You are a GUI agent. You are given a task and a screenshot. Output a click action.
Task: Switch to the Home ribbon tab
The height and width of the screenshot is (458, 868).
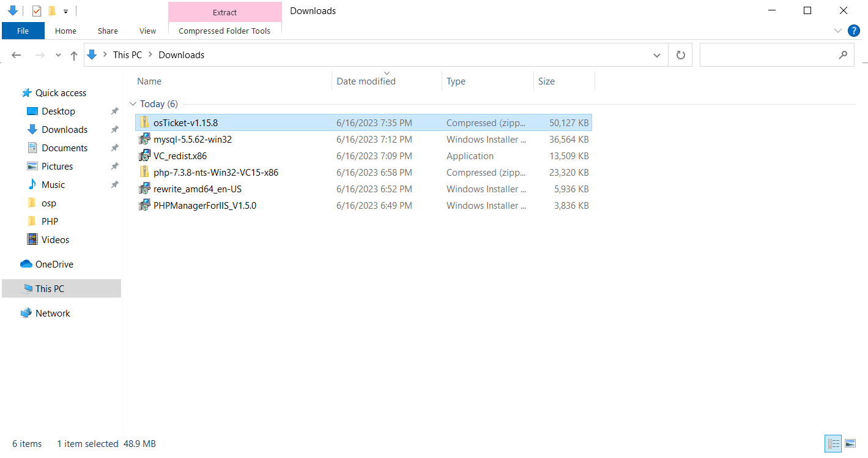click(x=65, y=31)
